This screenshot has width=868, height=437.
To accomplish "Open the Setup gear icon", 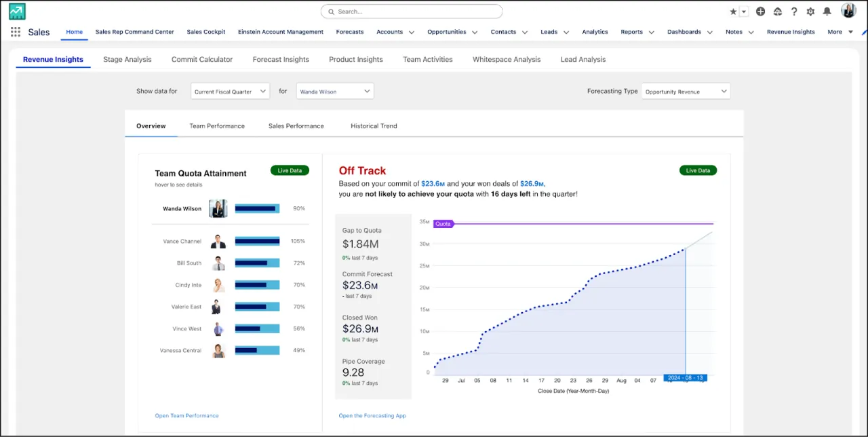I will coord(810,12).
